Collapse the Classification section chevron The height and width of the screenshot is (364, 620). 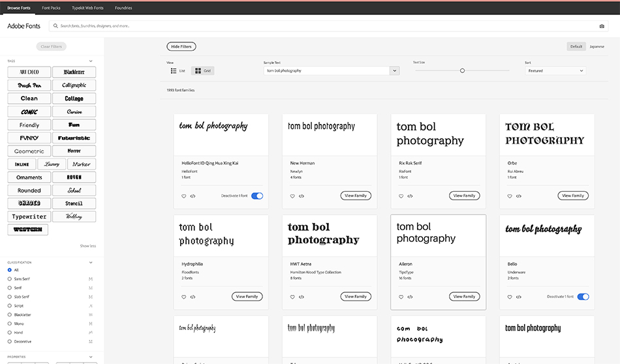91,262
